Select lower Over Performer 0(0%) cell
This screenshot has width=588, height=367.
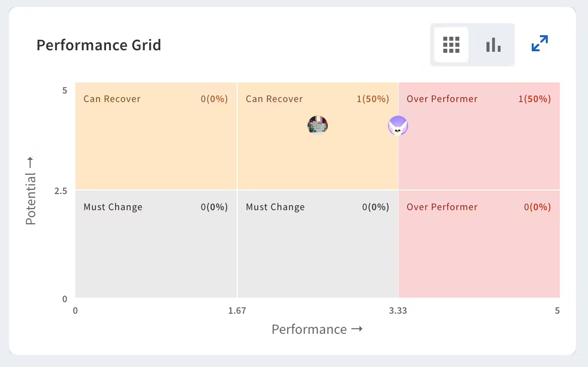click(x=479, y=251)
